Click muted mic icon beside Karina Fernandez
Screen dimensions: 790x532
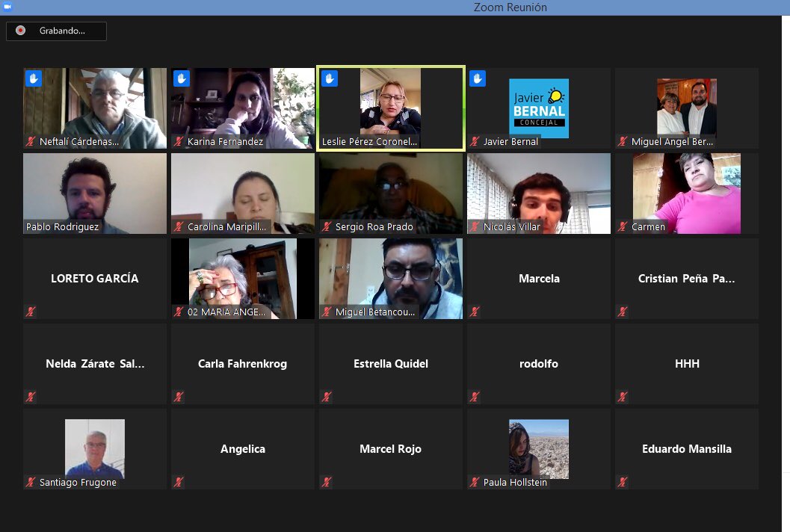[x=179, y=141]
